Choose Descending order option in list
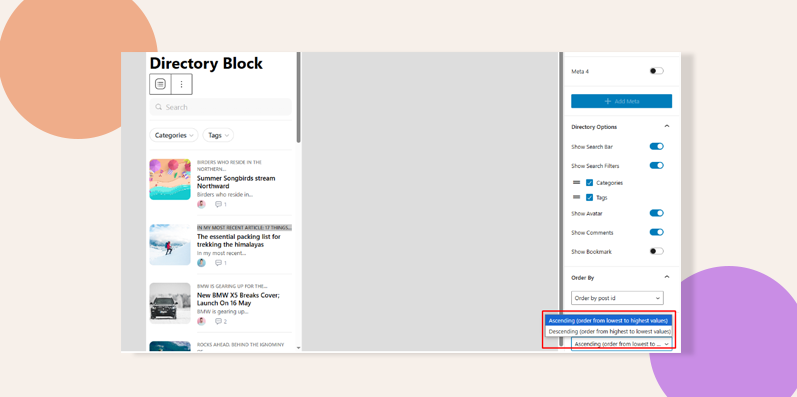 tap(608, 331)
